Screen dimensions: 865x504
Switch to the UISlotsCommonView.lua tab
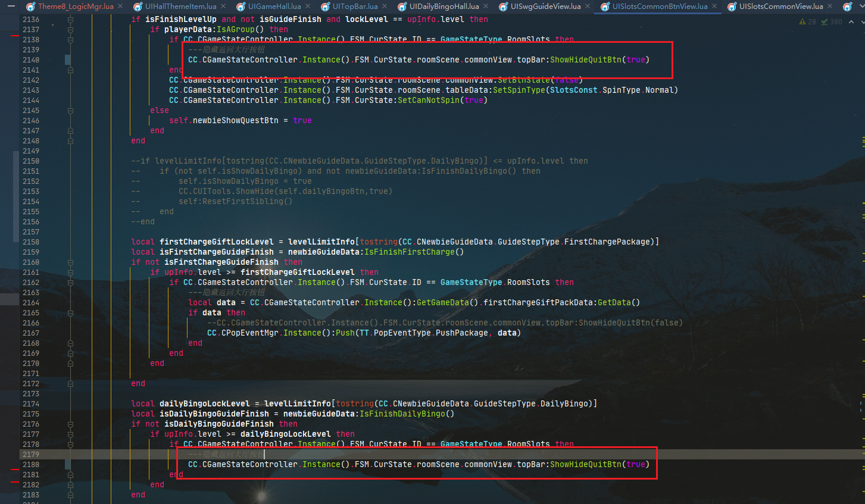coord(781,7)
